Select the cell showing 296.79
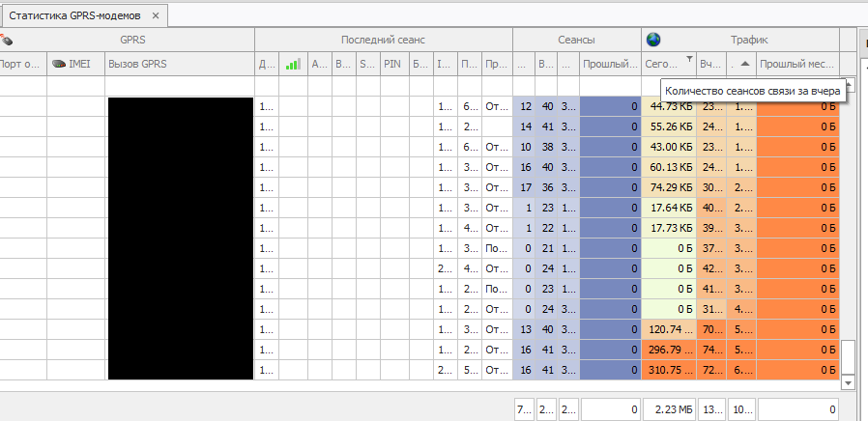The height and width of the screenshot is (421, 868). [x=669, y=350]
